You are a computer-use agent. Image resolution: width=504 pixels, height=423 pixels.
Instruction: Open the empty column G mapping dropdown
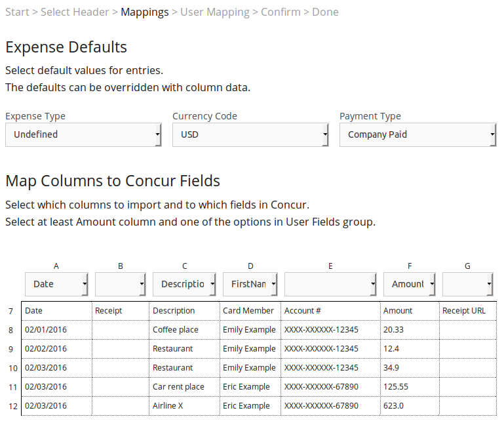click(x=468, y=285)
